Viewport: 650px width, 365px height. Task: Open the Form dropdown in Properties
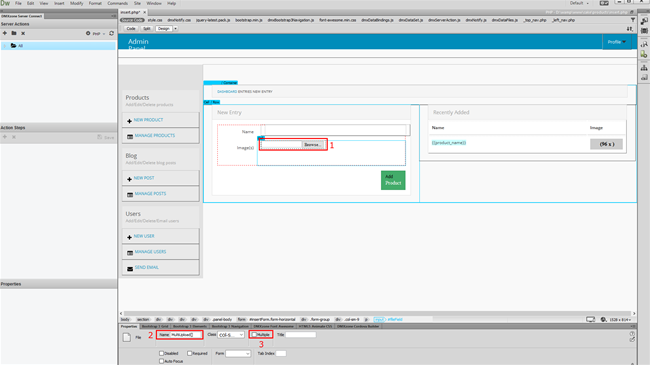[238, 353]
